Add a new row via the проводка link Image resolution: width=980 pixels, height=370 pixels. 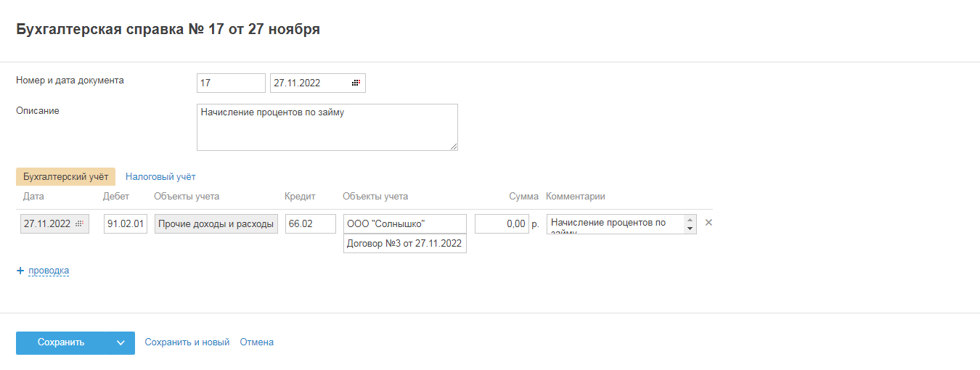coord(49,271)
